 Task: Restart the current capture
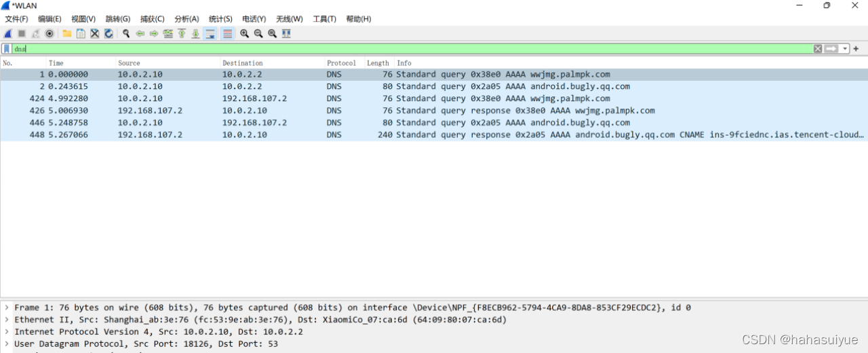[x=35, y=33]
